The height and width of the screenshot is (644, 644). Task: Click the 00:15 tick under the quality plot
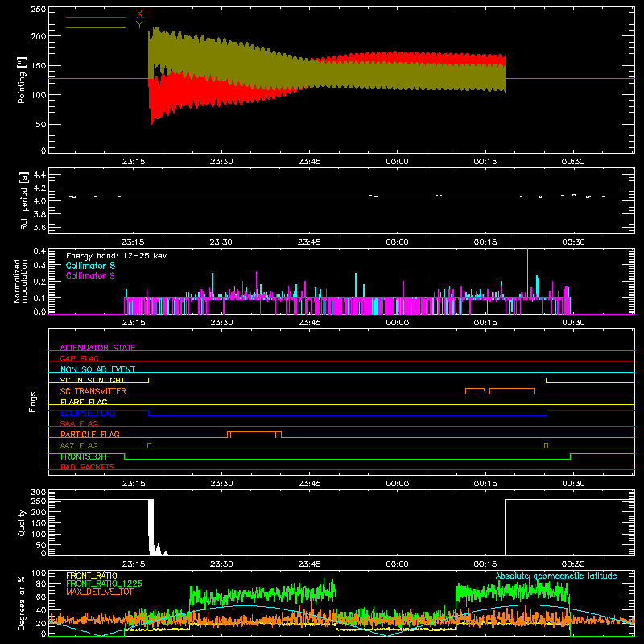[x=485, y=564]
